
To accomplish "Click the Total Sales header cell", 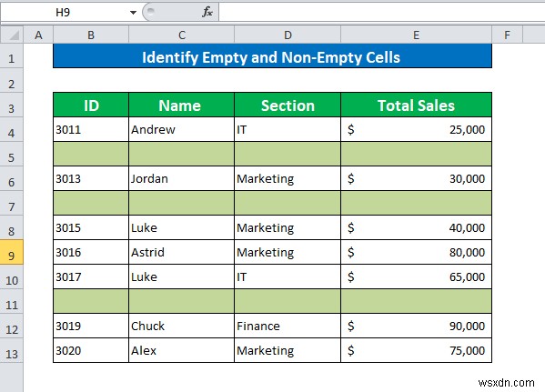I will pyautogui.click(x=416, y=105).
